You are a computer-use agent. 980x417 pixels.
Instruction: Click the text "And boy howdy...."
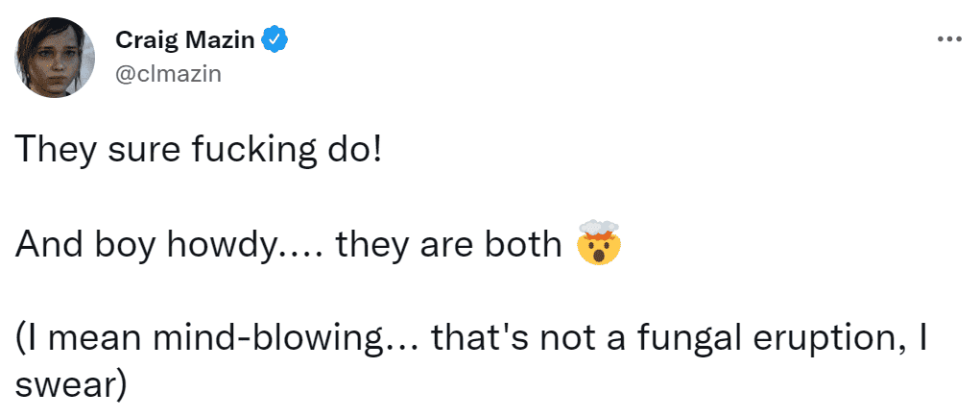coord(169,245)
